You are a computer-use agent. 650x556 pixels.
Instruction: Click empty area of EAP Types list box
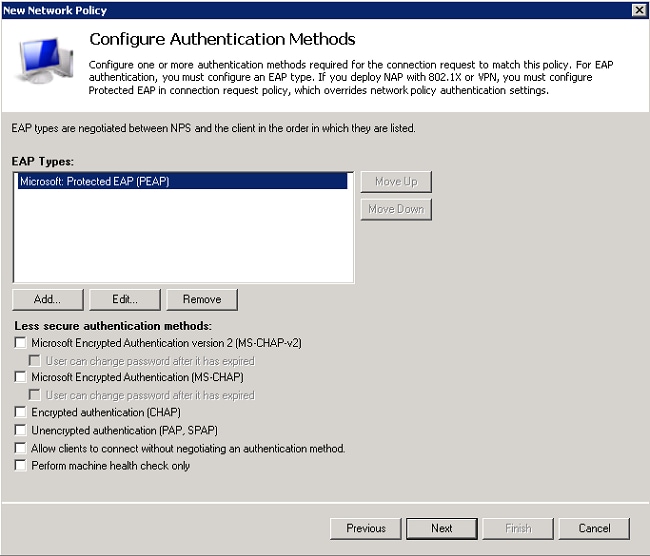(x=182, y=236)
